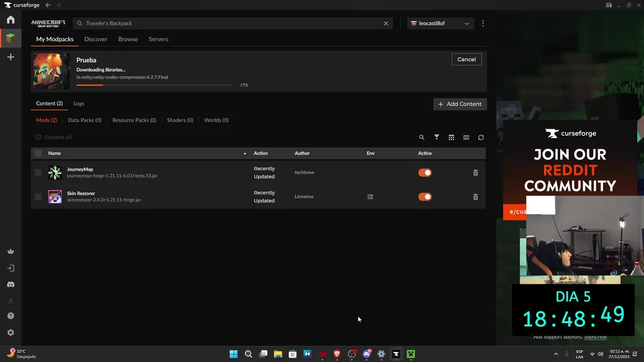Click the Subscribe link under the ad
The image size is (644, 362).
tap(595, 337)
